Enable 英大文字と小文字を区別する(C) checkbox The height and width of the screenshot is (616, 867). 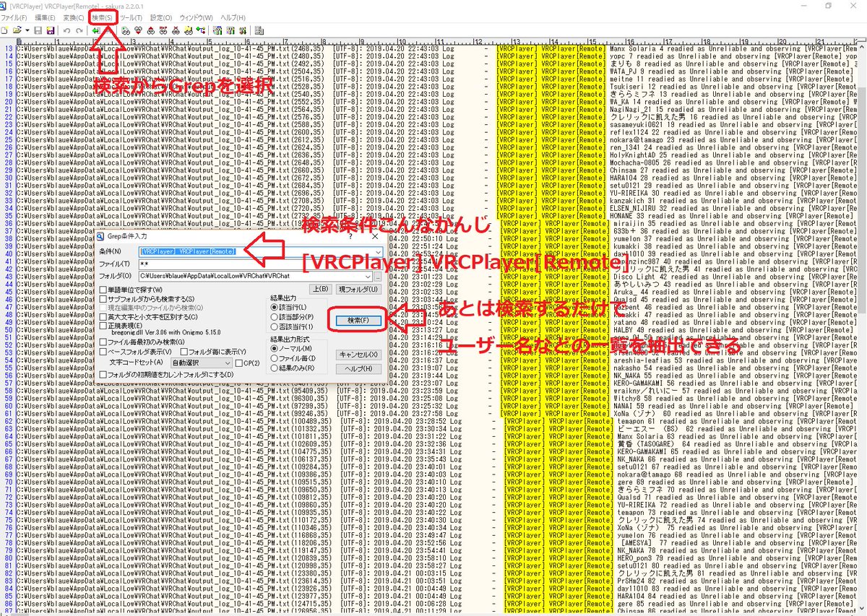coord(102,316)
